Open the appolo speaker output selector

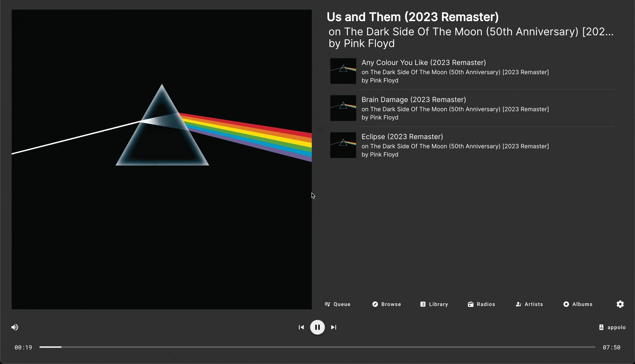(612, 327)
